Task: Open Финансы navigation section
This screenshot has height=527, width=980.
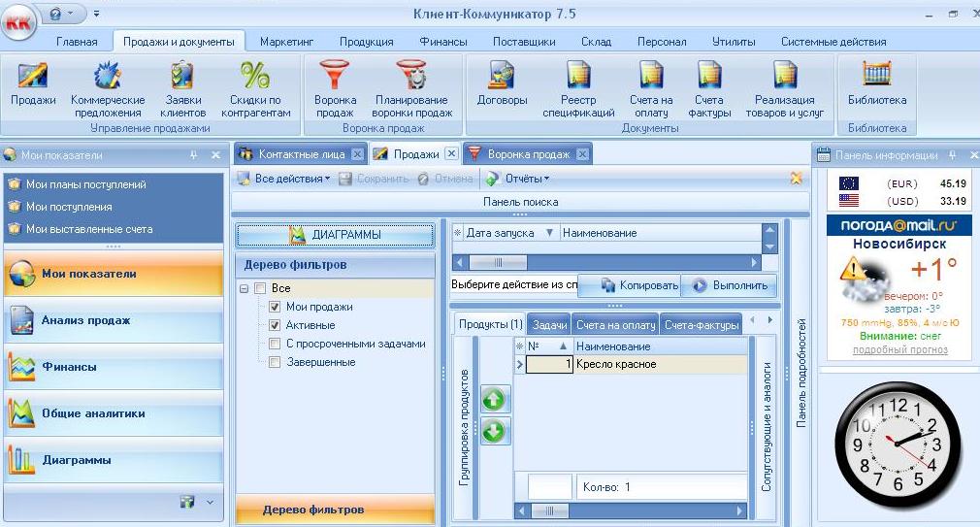Action: tap(114, 367)
